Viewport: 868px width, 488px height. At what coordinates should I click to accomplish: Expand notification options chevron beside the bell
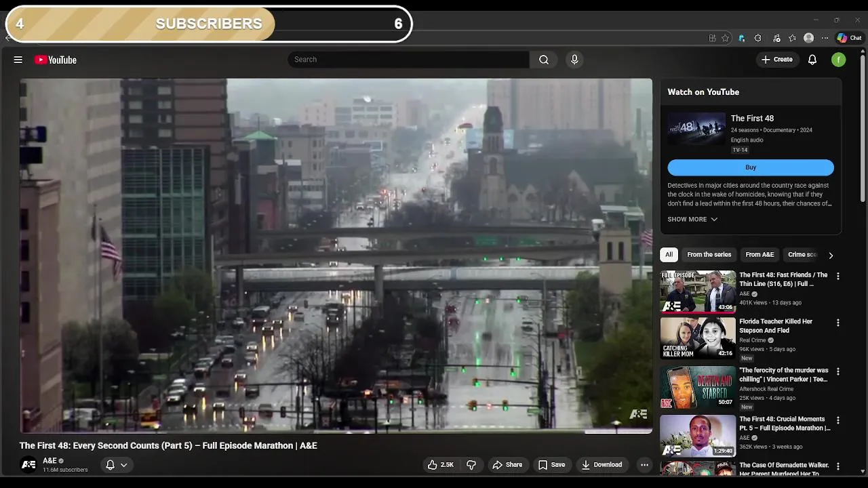coord(124,465)
